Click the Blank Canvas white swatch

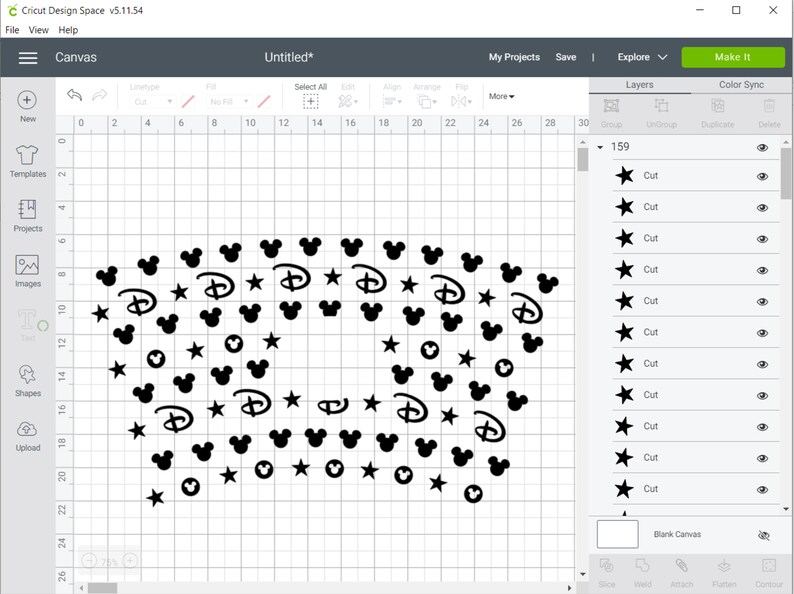(617, 534)
